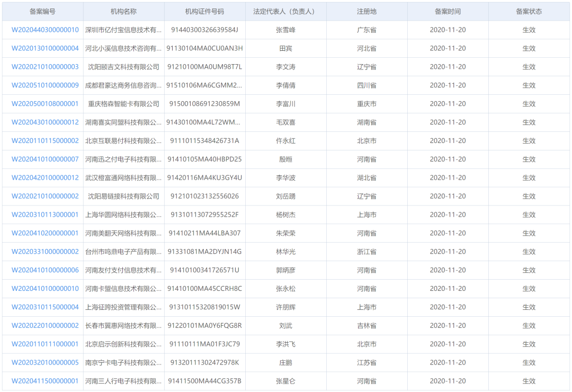Select certificate number 912101023132556026

(204, 196)
